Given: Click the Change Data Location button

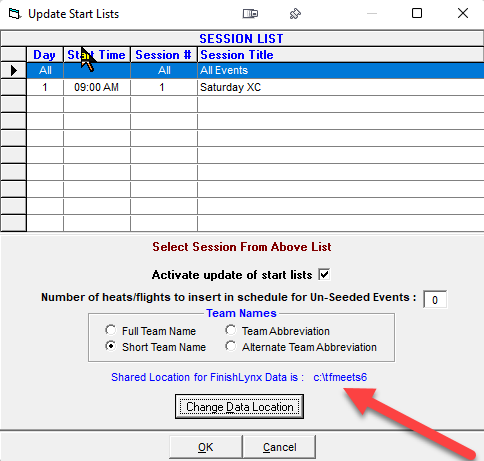Looking at the screenshot, I should click(x=239, y=407).
